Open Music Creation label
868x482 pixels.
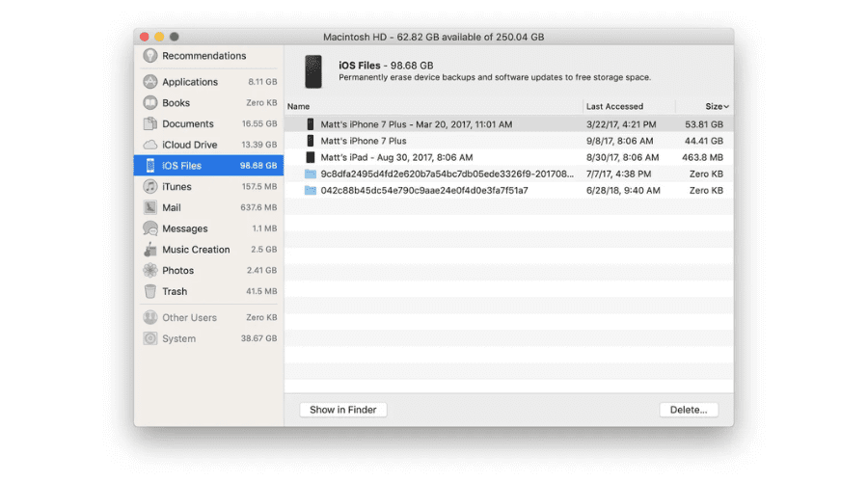point(196,250)
